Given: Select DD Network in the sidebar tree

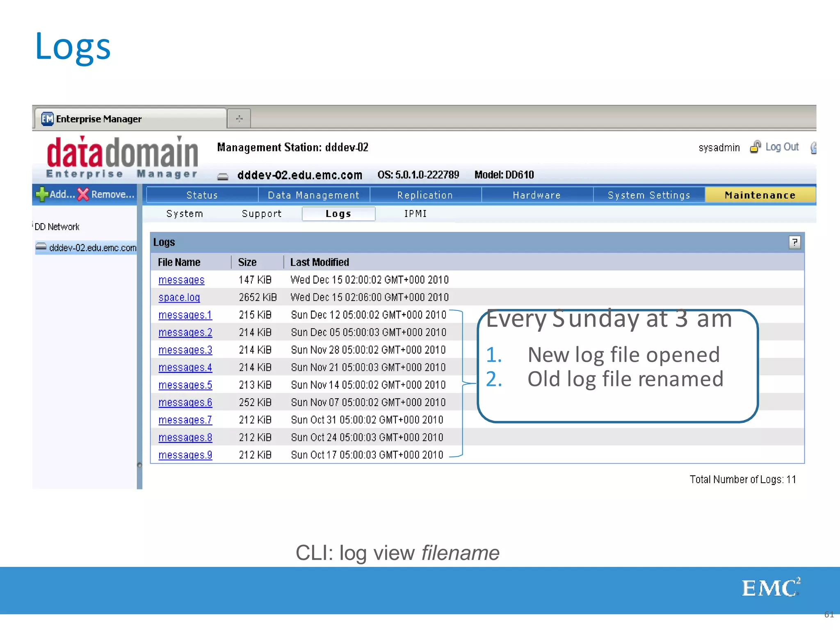Looking at the screenshot, I should [57, 227].
